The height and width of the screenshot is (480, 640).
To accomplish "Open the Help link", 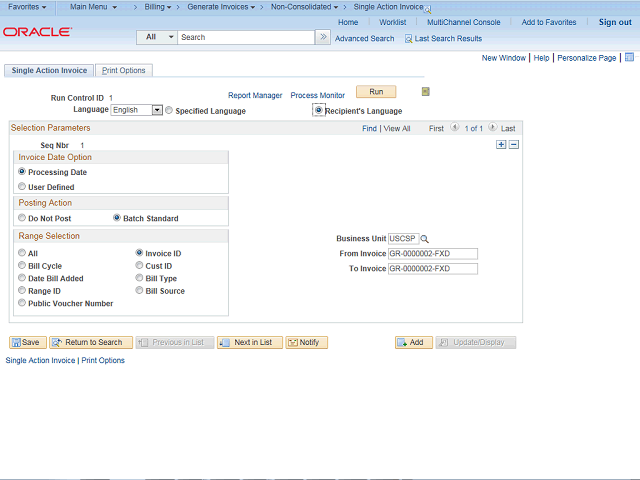I will click(541, 58).
